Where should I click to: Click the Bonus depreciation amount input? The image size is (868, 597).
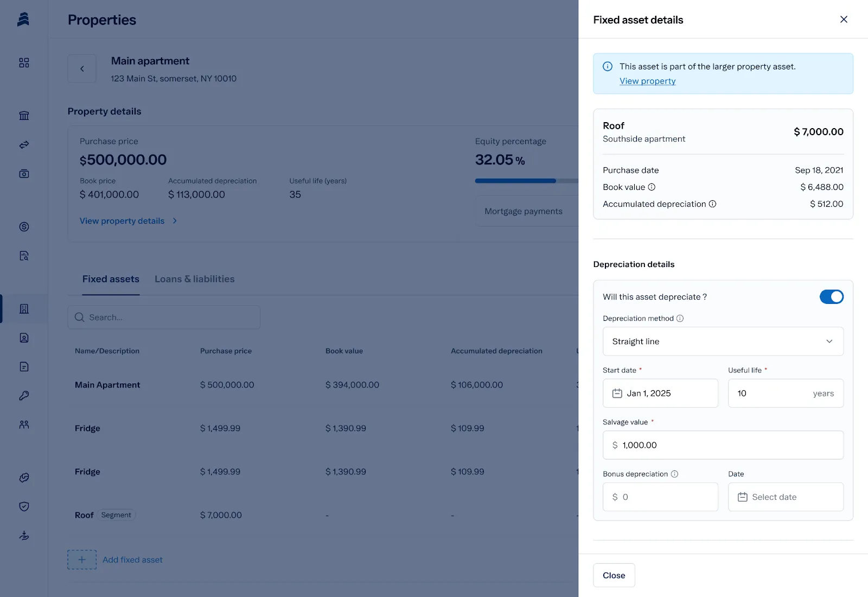point(660,497)
